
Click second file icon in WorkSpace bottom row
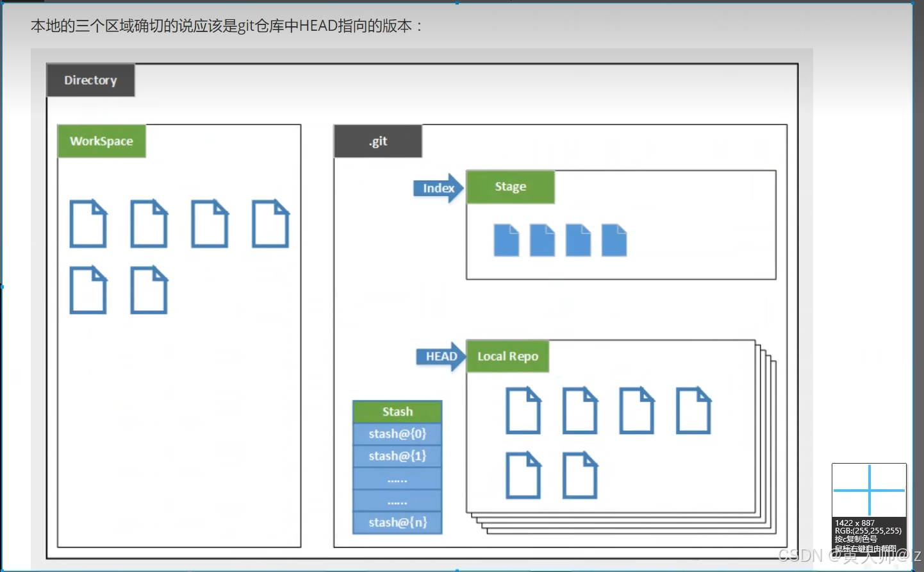coord(149,290)
